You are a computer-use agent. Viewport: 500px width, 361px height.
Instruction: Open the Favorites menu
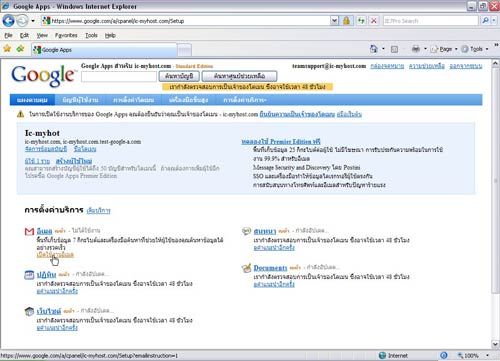[x=66, y=35]
